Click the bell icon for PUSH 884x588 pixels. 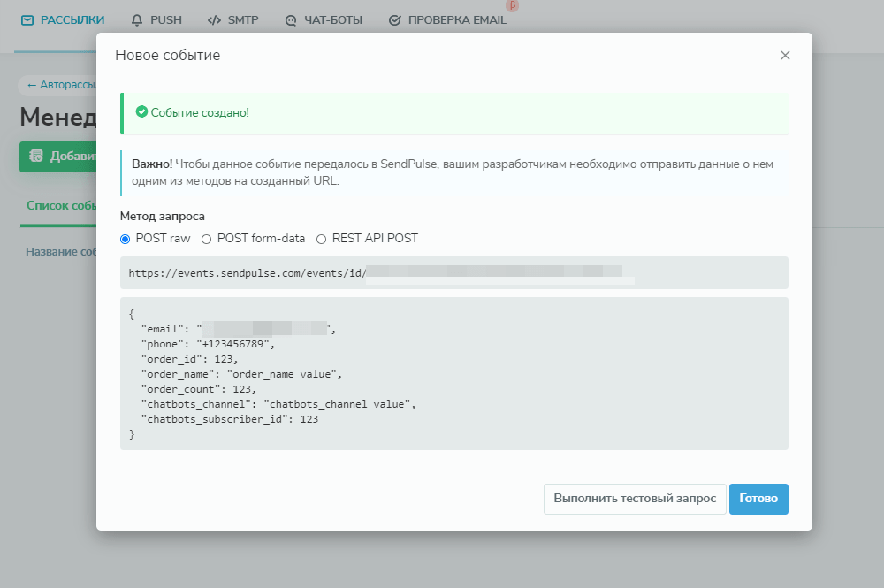point(136,19)
